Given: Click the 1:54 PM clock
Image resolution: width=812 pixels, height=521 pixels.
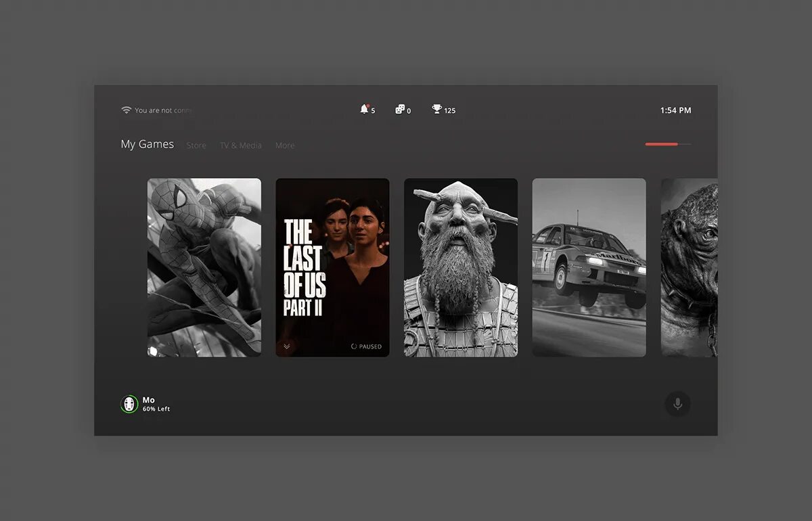Looking at the screenshot, I should pos(676,110).
